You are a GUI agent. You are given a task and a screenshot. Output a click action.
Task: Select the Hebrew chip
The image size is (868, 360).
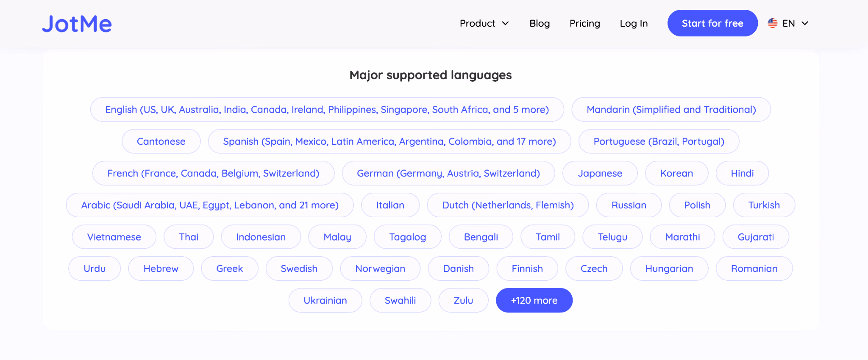coord(161,269)
